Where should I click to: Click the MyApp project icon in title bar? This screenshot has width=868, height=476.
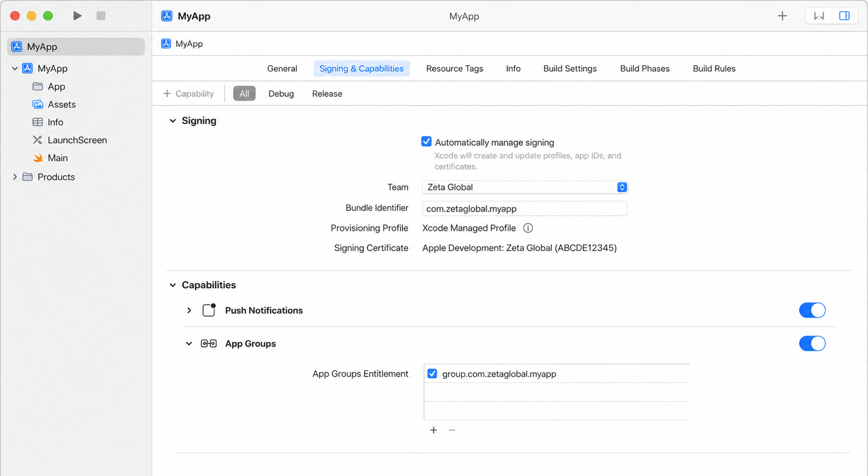point(167,16)
